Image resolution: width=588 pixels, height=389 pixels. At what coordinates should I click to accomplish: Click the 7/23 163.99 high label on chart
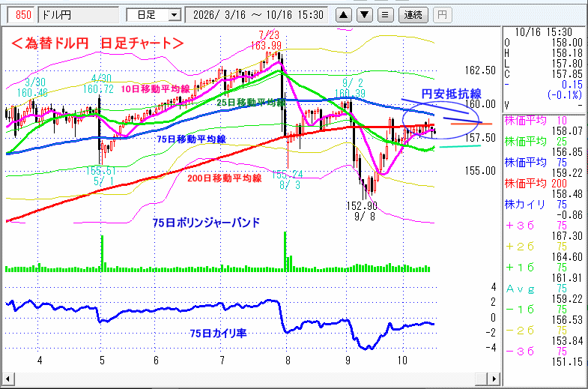tap(267, 40)
